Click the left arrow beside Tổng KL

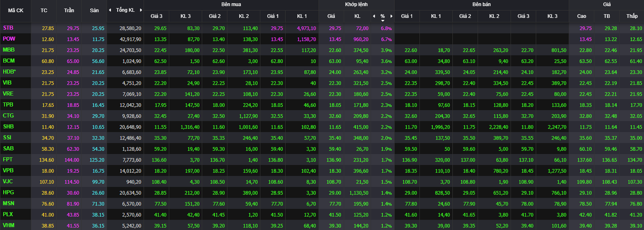[110, 10]
